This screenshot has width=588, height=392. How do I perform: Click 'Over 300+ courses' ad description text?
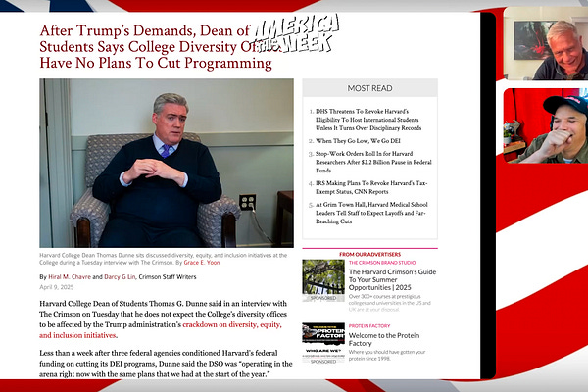[x=390, y=303]
